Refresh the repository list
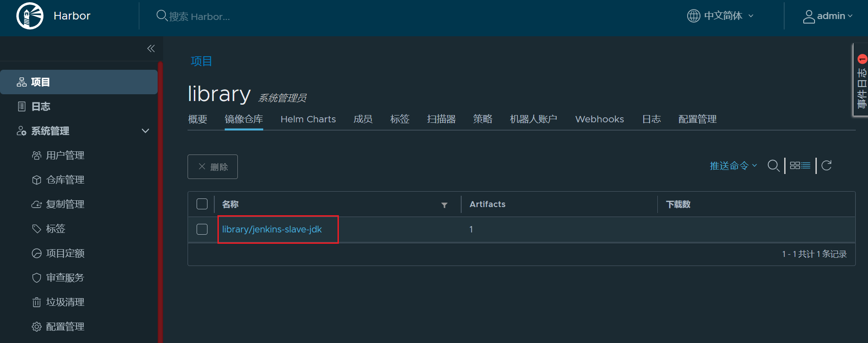The height and width of the screenshot is (343, 868). click(x=826, y=166)
